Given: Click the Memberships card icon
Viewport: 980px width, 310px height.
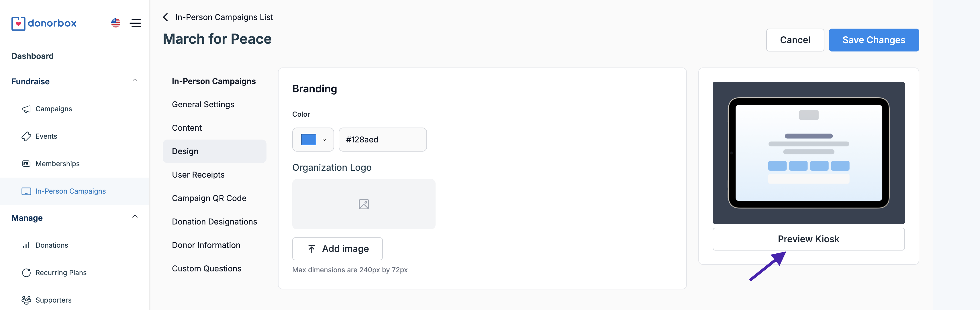Looking at the screenshot, I should (x=26, y=164).
